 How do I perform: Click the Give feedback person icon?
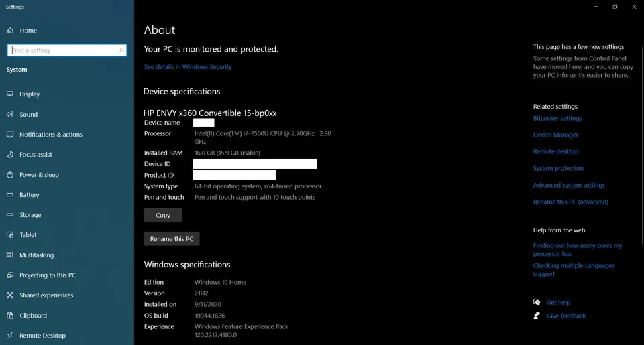click(x=537, y=316)
